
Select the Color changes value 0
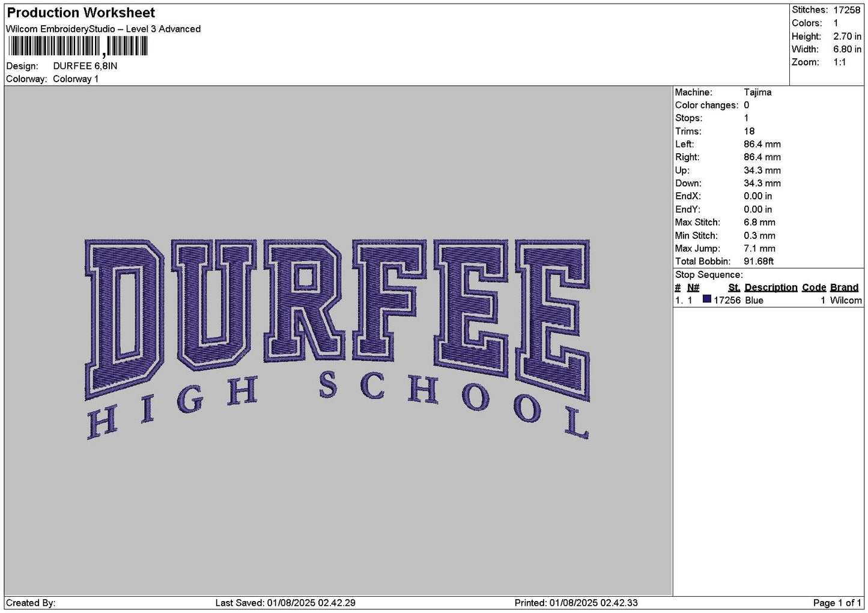click(747, 105)
